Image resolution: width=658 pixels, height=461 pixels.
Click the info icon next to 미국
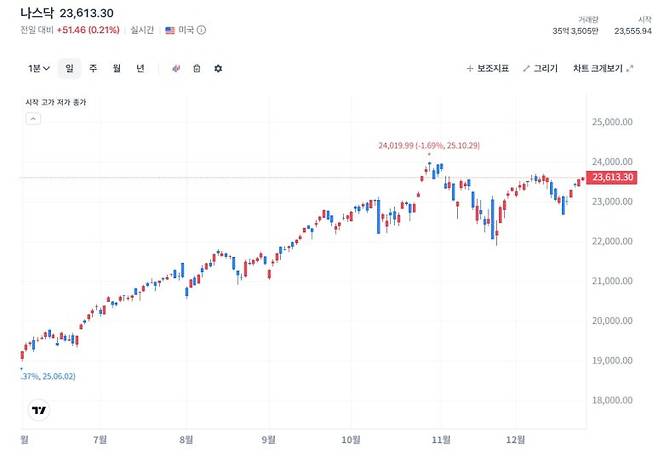[202, 30]
